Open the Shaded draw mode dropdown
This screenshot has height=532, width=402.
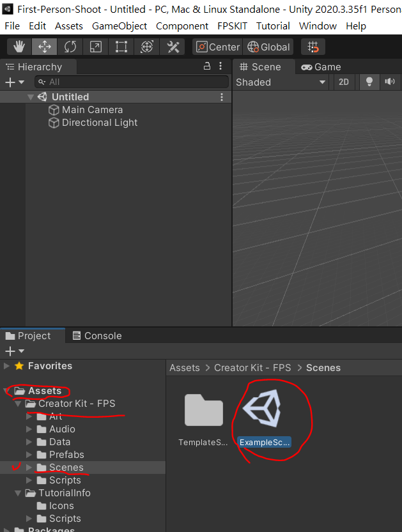(281, 82)
